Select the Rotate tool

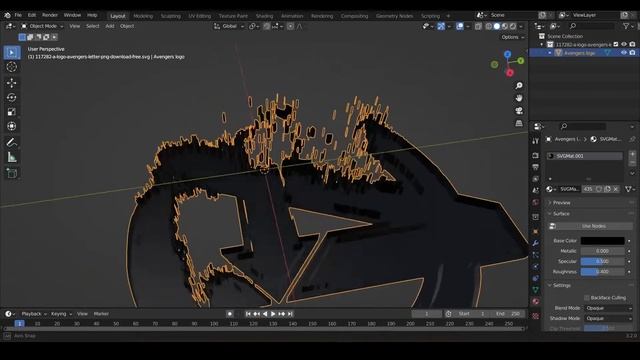point(11,97)
